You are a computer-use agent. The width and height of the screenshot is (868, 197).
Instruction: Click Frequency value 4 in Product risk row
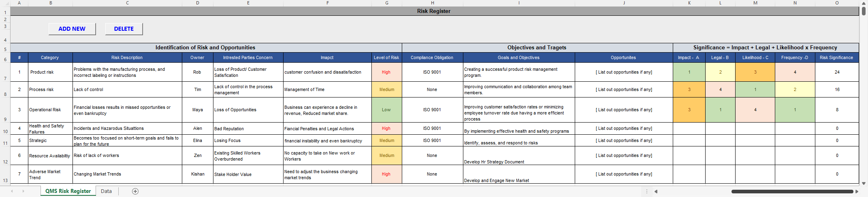tap(795, 72)
